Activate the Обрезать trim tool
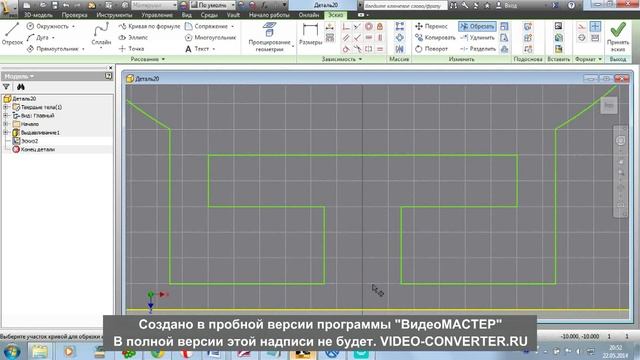 coord(477,26)
